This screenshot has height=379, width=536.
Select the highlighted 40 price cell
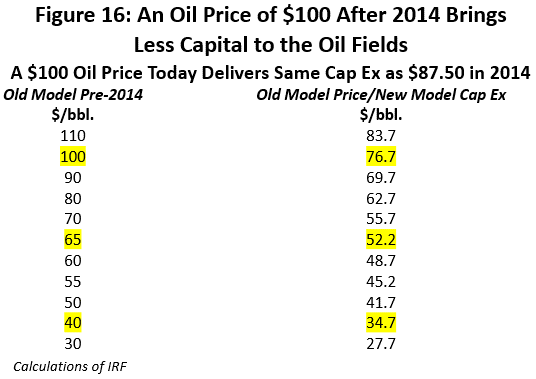point(73,322)
